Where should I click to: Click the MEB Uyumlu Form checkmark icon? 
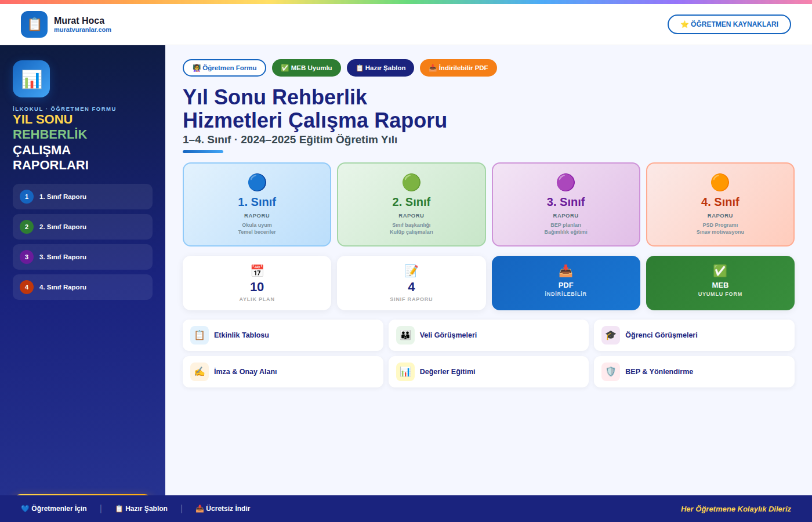point(720,271)
